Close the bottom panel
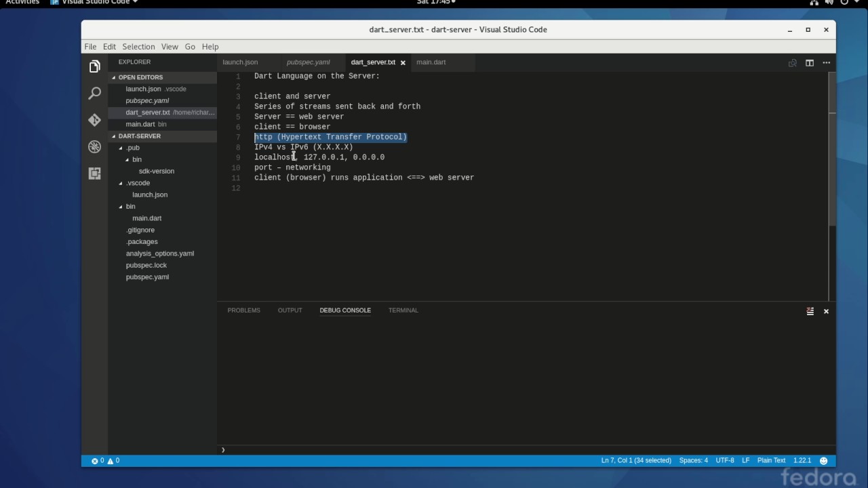 tap(826, 311)
